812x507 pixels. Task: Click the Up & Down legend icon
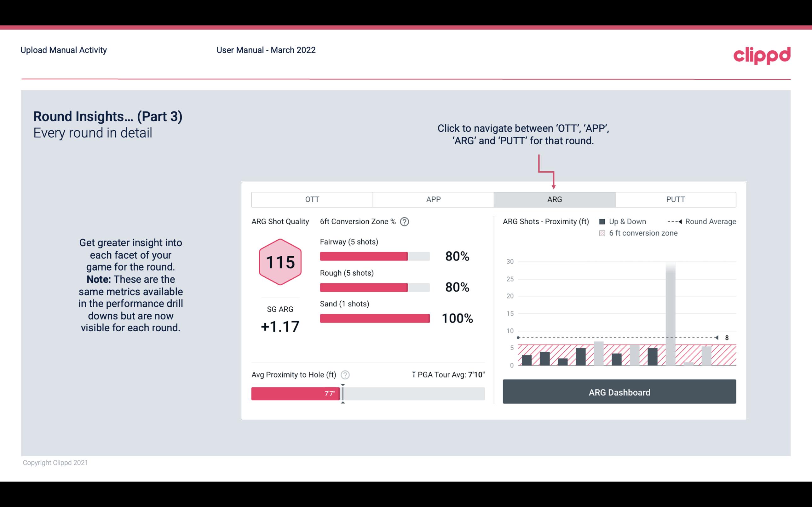point(603,221)
